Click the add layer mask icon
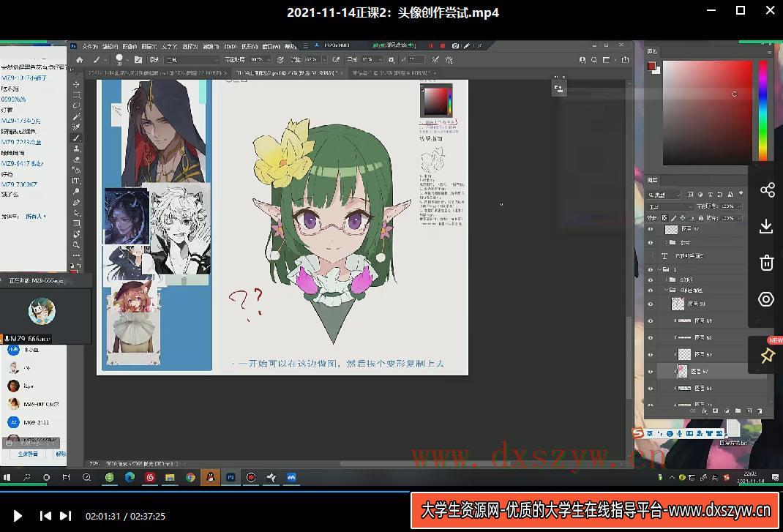This screenshot has height=532, width=783. 715,411
